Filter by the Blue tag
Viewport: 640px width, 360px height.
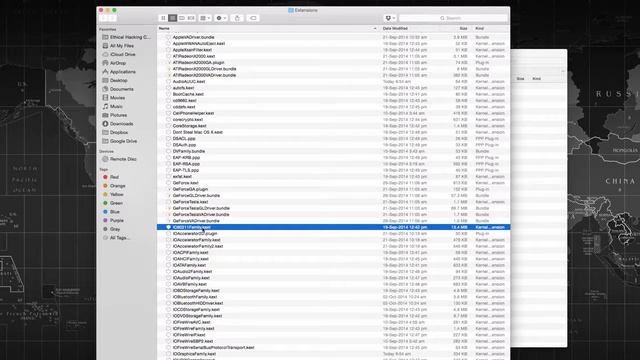[x=111, y=212]
